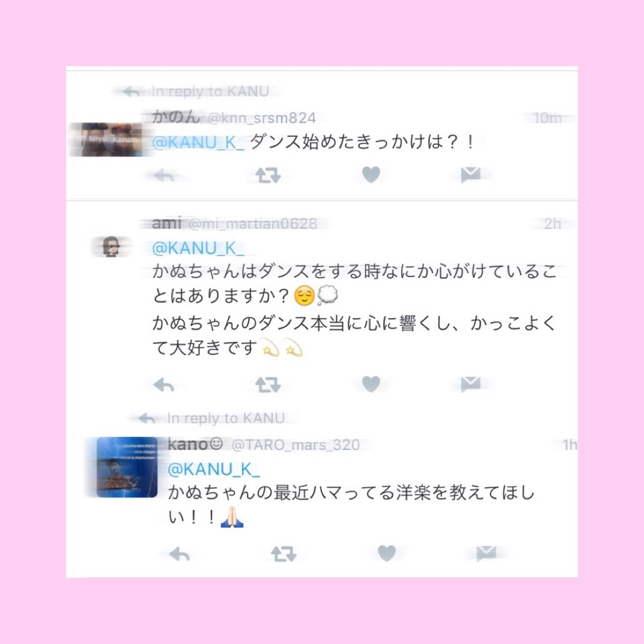Open @KANU_K_ mention in kano's tweet
This screenshot has height=644, width=644.
coord(213,470)
